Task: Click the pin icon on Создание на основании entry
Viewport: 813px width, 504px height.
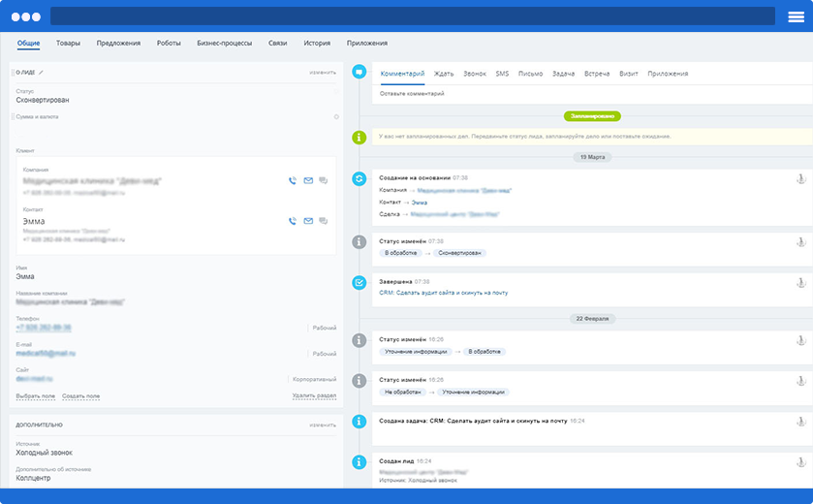Action: click(x=800, y=178)
